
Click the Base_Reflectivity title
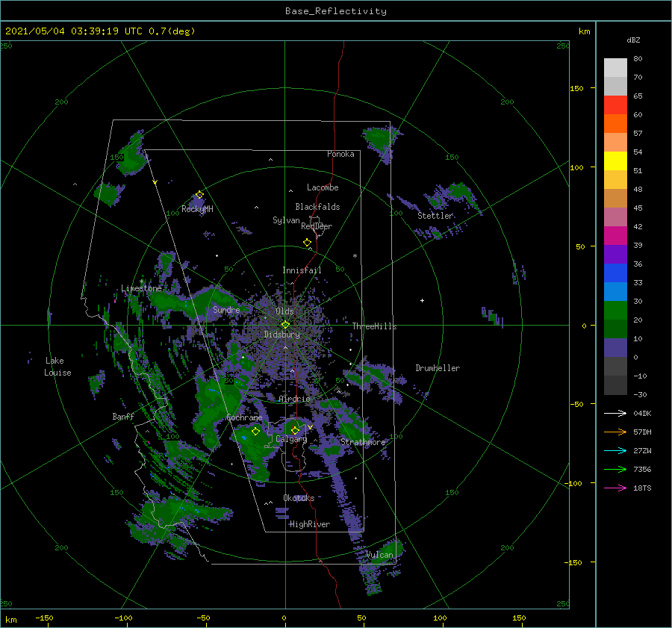pos(336,11)
